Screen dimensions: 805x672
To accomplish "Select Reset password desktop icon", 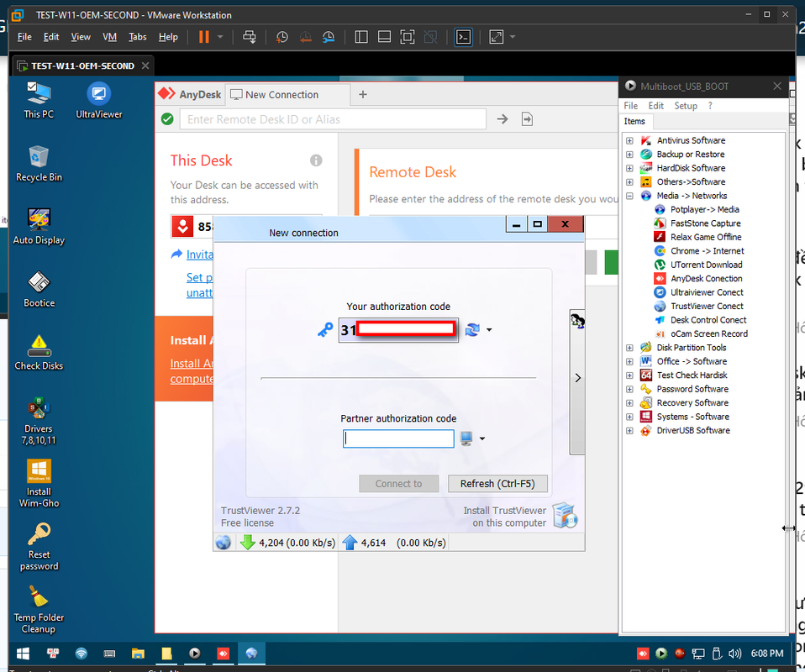I will 39,547.
